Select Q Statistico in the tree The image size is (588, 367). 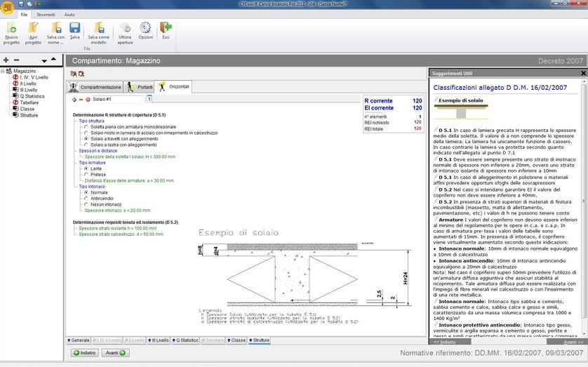click(x=31, y=96)
